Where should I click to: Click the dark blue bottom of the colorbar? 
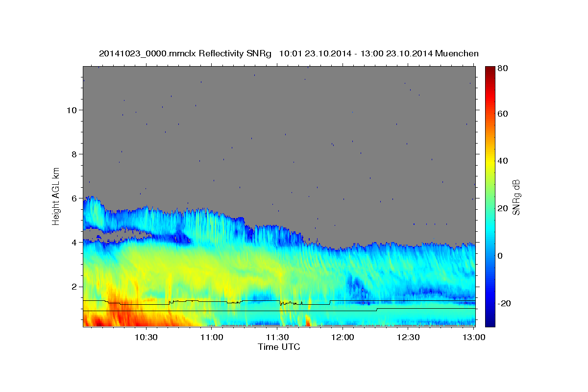coord(490,322)
